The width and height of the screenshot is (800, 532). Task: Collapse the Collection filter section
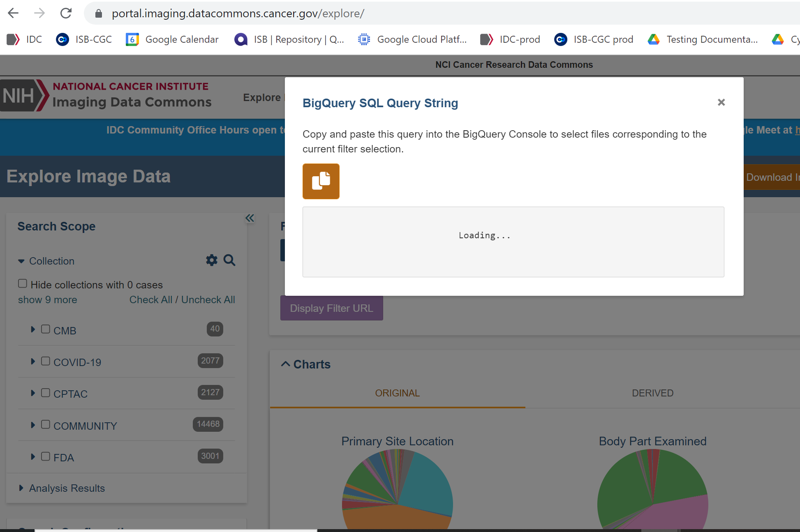pos(21,261)
